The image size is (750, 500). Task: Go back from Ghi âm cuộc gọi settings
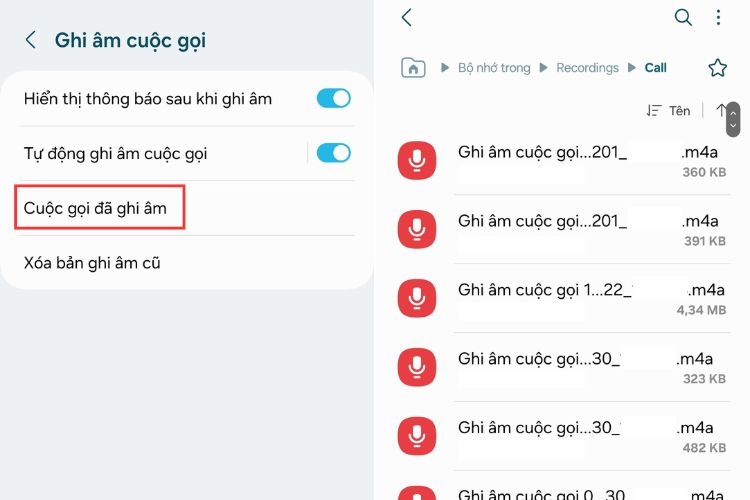click(x=31, y=40)
